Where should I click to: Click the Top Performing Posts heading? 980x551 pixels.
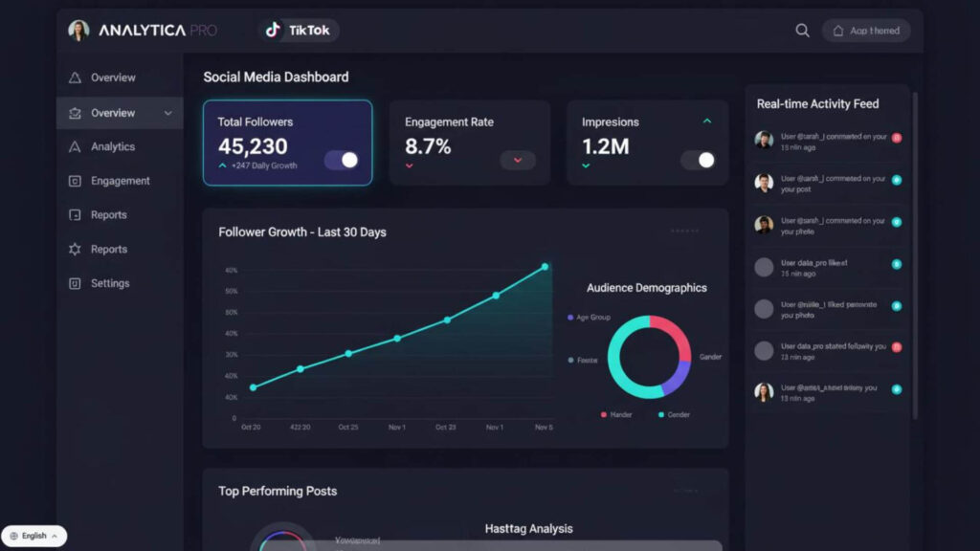coord(278,491)
